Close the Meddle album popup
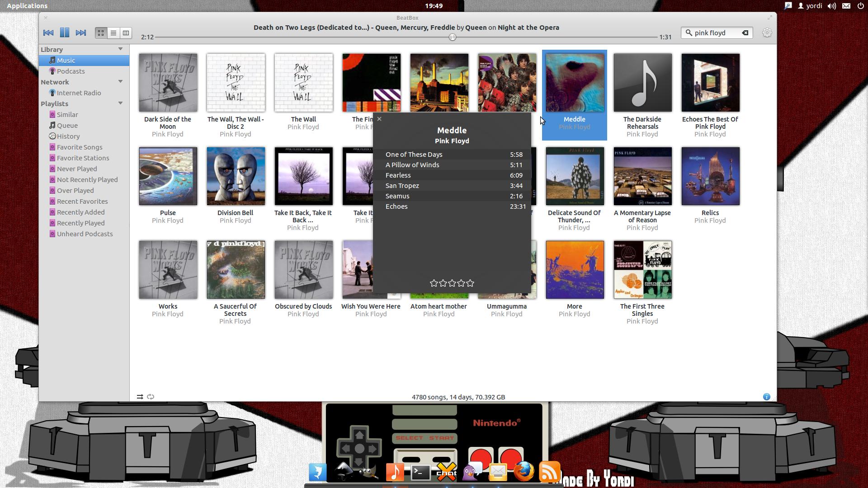 click(x=379, y=119)
